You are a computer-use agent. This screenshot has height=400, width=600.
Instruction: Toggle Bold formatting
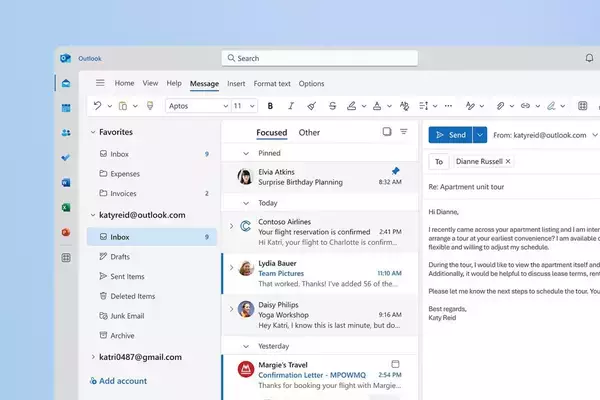(x=270, y=105)
